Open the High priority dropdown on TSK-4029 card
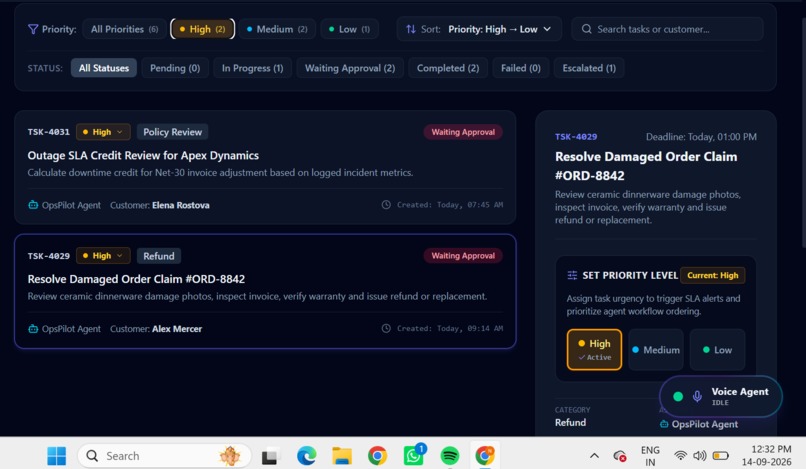Image resolution: width=806 pixels, height=469 pixels. point(103,256)
